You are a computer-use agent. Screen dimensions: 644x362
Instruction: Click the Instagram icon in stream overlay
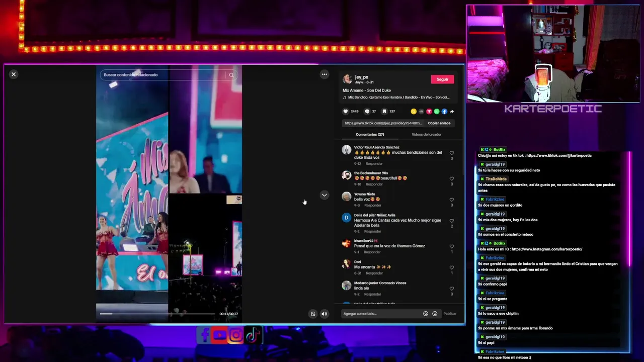click(236, 335)
